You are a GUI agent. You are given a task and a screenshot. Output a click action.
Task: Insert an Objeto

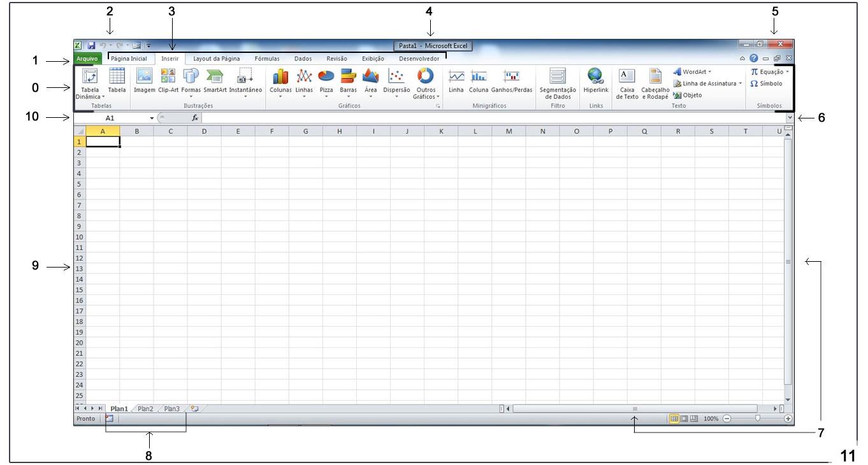tap(688, 95)
